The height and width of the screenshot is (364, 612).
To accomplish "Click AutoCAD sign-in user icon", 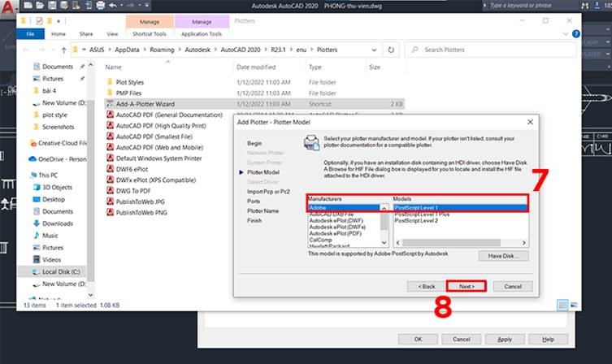I will (x=597, y=6).
